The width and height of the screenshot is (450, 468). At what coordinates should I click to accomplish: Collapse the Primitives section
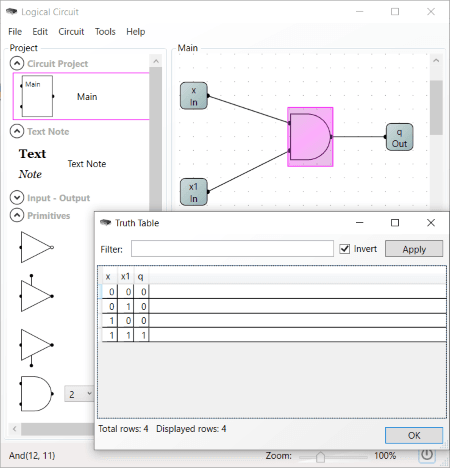tap(17, 215)
